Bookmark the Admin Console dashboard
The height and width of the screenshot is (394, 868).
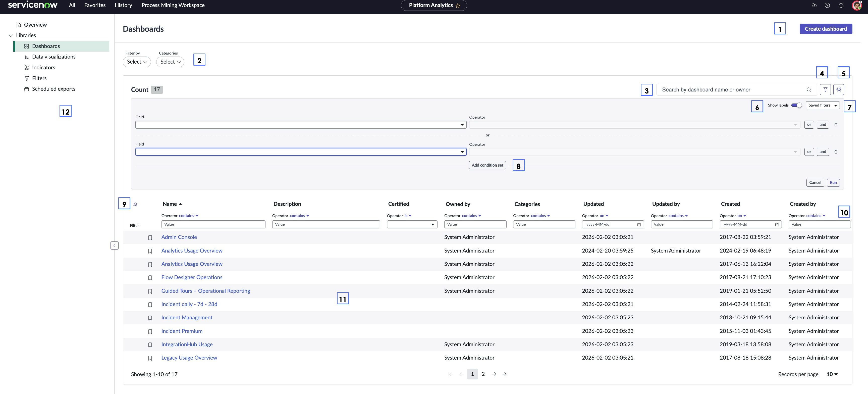point(150,238)
